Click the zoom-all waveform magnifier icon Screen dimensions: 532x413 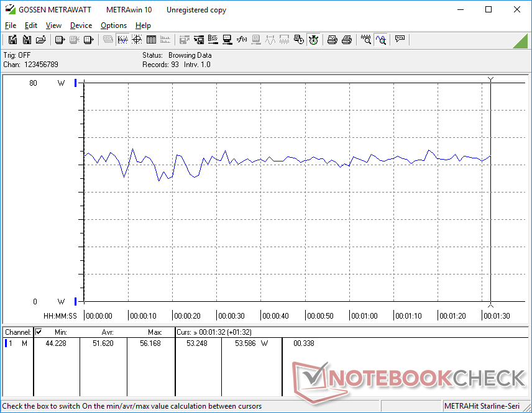pyautogui.click(x=365, y=40)
